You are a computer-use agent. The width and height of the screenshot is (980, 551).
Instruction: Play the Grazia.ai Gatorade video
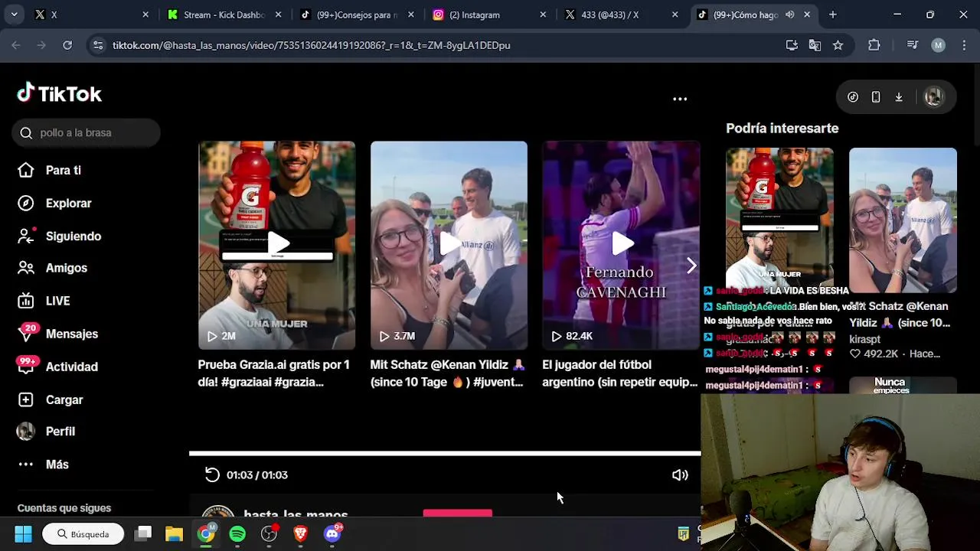277,245
